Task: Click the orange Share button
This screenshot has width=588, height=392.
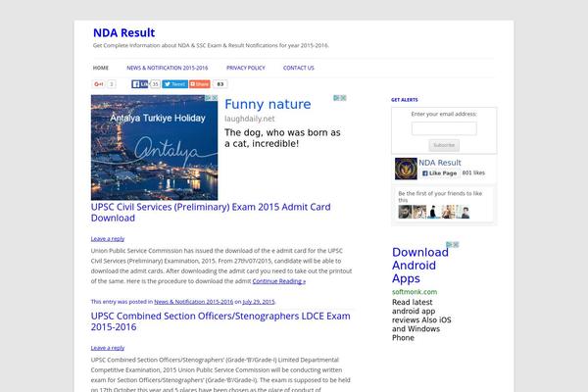Action: tap(200, 84)
